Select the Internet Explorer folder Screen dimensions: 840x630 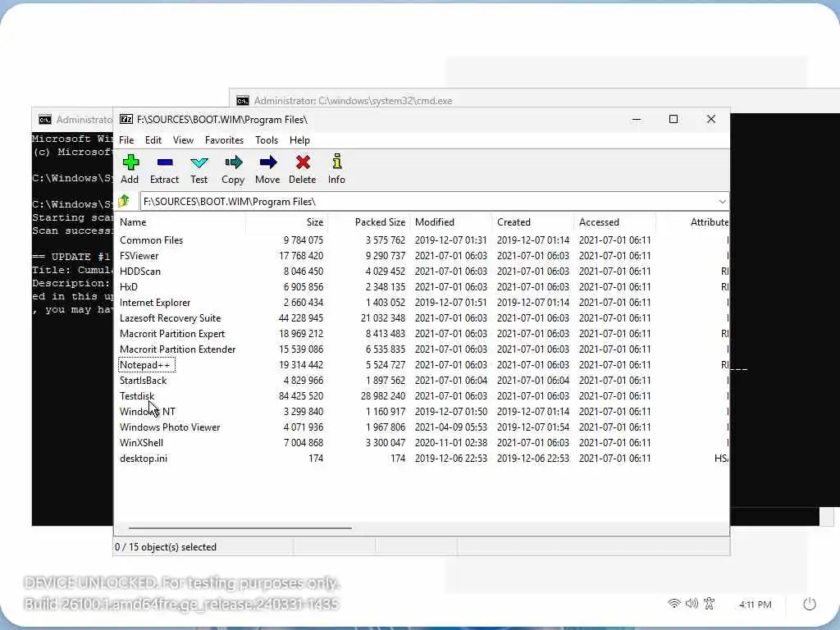(x=155, y=302)
